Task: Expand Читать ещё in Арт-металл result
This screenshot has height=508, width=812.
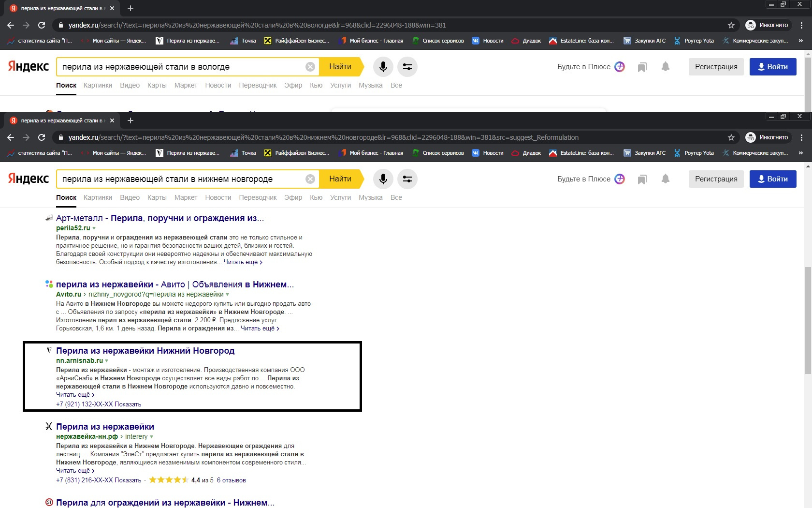Action: 243,262
